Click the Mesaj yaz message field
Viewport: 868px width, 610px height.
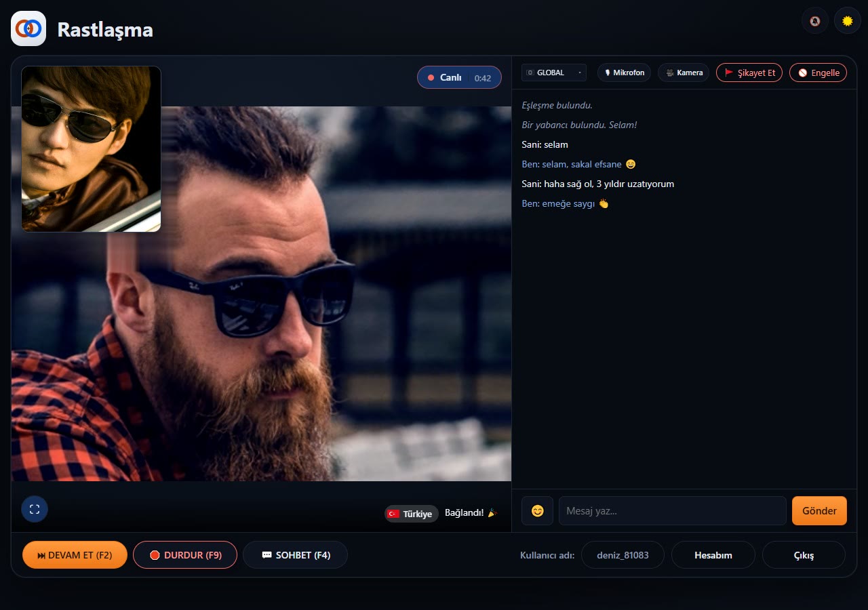click(x=673, y=511)
